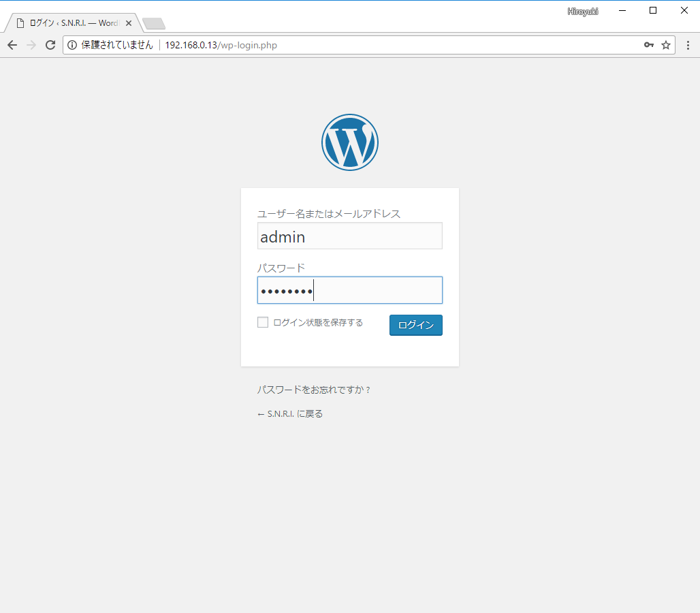Close the Chrome window
The height and width of the screenshot is (613, 700).
point(684,10)
